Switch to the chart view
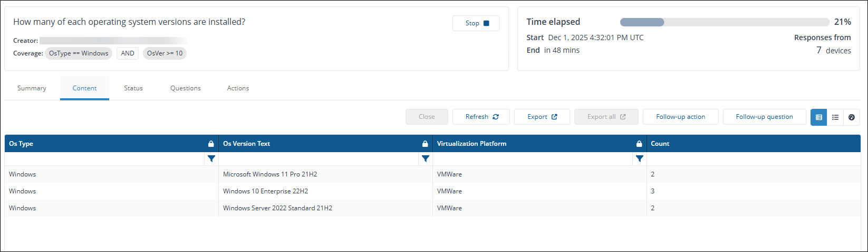The height and width of the screenshot is (252, 868). pos(852,117)
